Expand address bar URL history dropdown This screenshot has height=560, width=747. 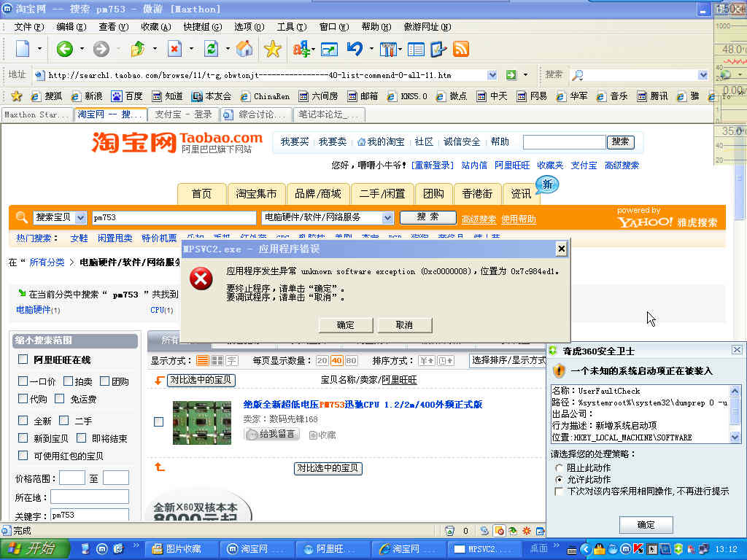(x=492, y=75)
